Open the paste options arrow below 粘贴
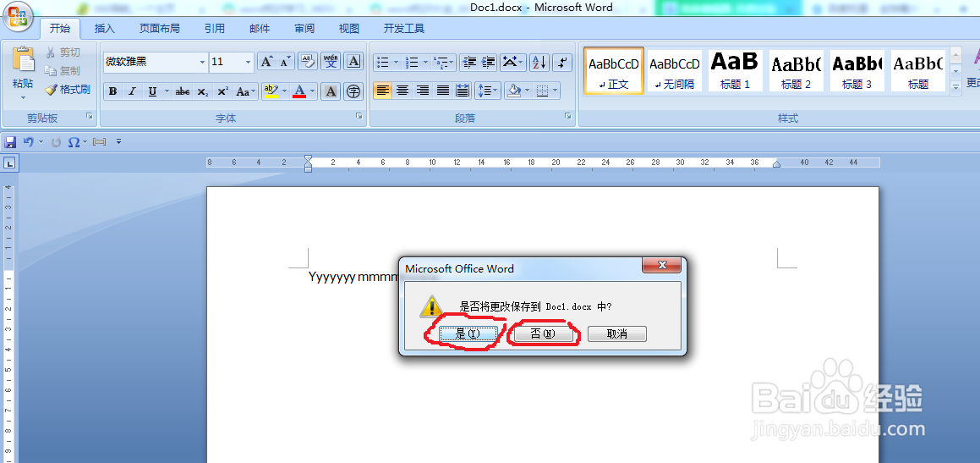This screenshot has width=980, height=463. [x=23, y=97]
